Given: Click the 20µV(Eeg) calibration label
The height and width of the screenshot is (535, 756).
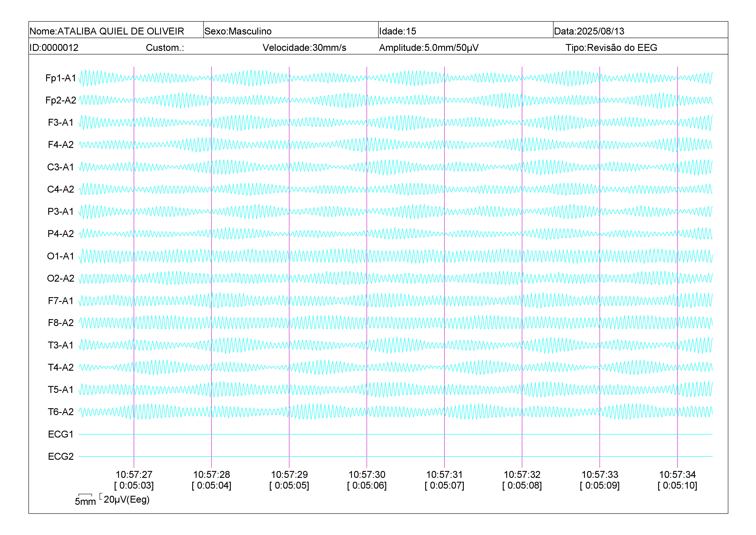Looking at the screenshot, I should (x=127, y=500).
